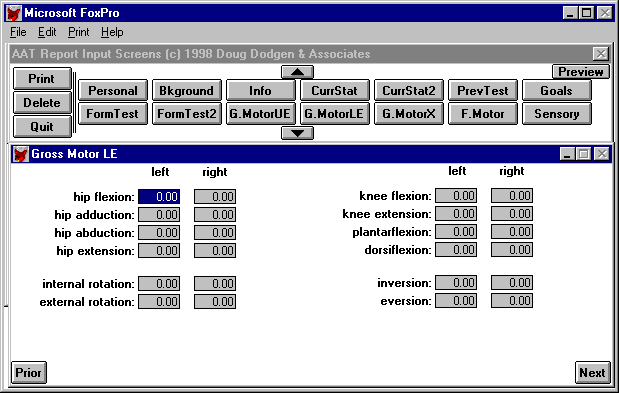This screenshot has width=619, height=393.
Task: Select the G.MotorLE screen button
Action: point(335,114)
